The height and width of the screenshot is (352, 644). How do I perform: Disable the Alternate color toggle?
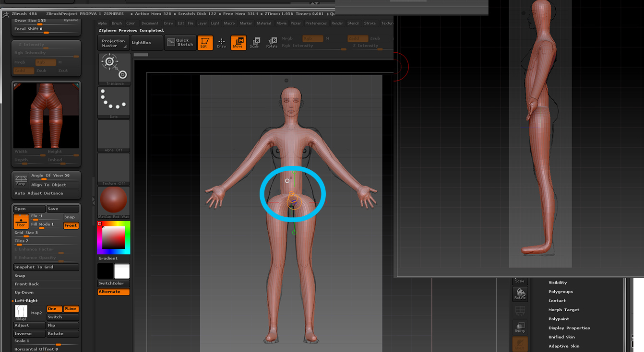point(113,292)
